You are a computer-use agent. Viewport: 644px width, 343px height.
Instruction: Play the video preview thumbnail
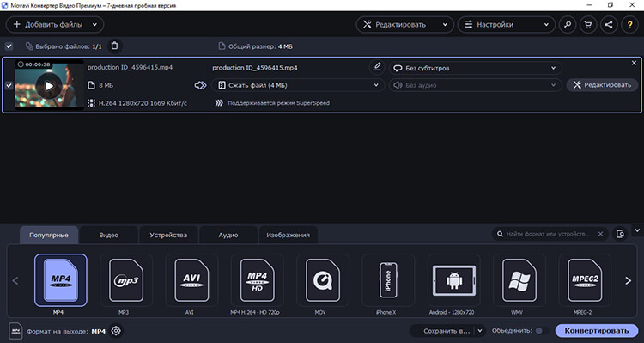[49, 86]
